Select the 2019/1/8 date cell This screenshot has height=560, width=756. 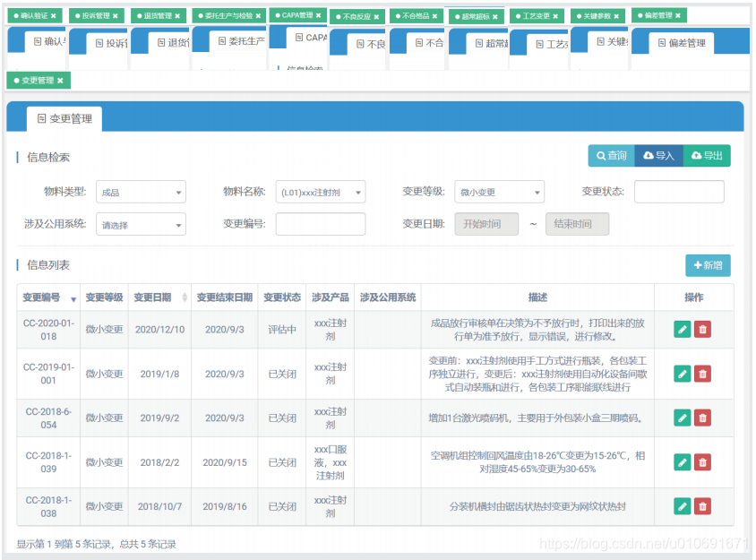click(159, 374)
